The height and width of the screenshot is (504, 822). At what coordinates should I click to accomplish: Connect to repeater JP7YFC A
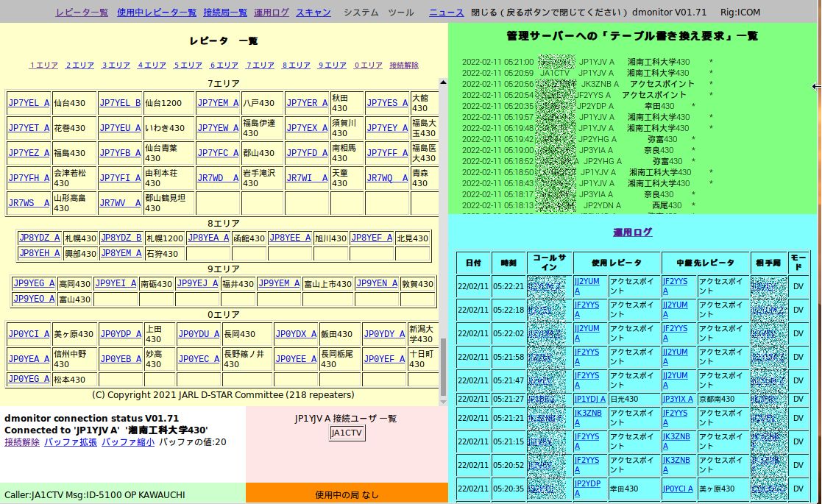point(218,152)
